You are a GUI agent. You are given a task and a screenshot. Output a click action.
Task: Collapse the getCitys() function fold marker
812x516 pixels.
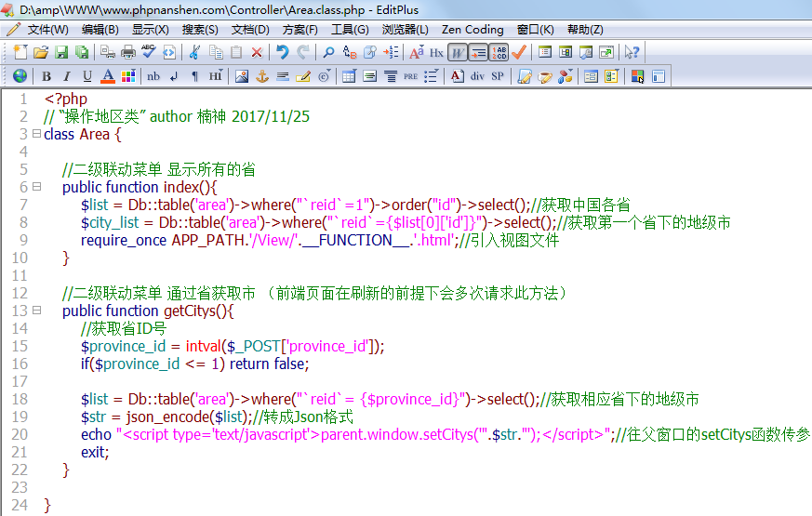37,310
